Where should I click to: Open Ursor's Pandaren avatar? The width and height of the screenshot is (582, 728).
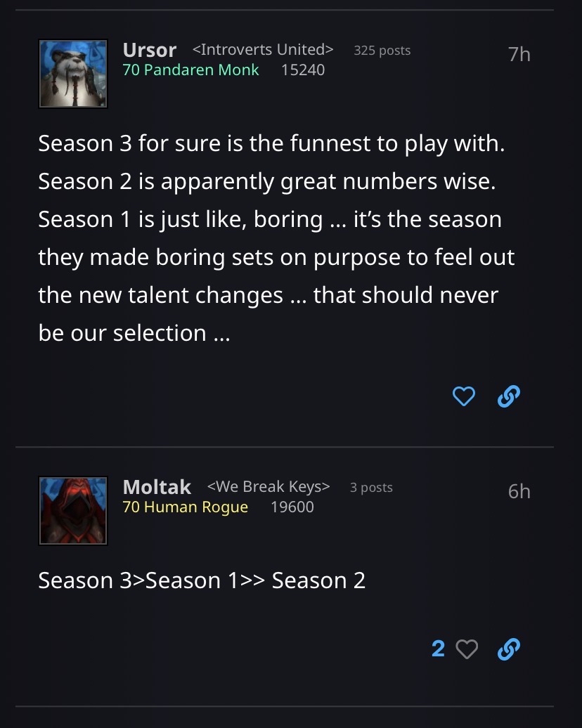pyautogui.click(x=73, y=74)
